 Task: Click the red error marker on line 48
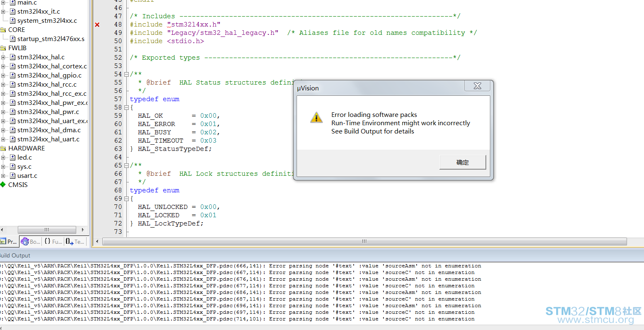coord(97,25)
